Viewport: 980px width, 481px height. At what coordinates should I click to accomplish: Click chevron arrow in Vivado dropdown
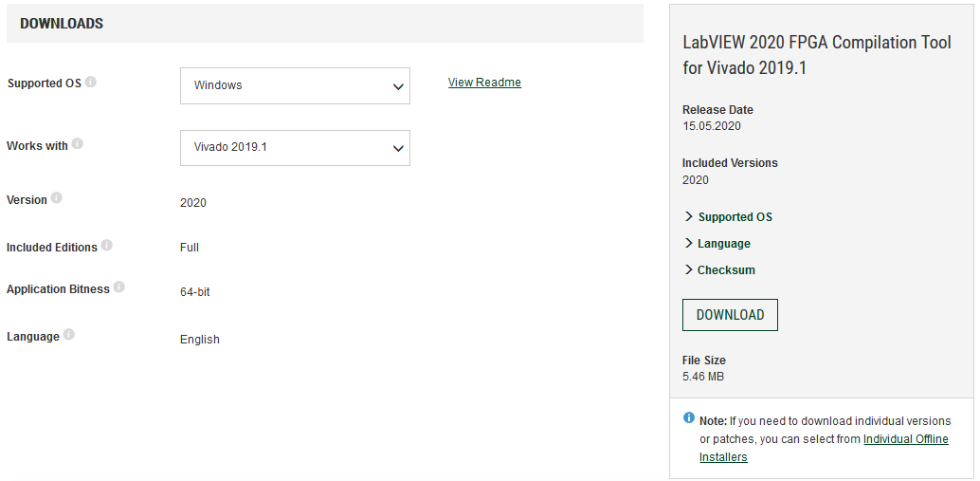tap(398, 148)
